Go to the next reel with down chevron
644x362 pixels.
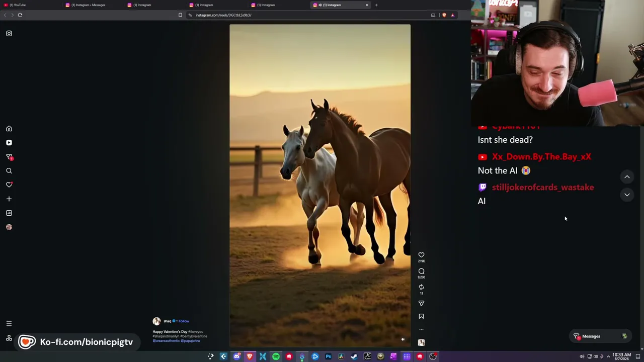pos(627,195)
